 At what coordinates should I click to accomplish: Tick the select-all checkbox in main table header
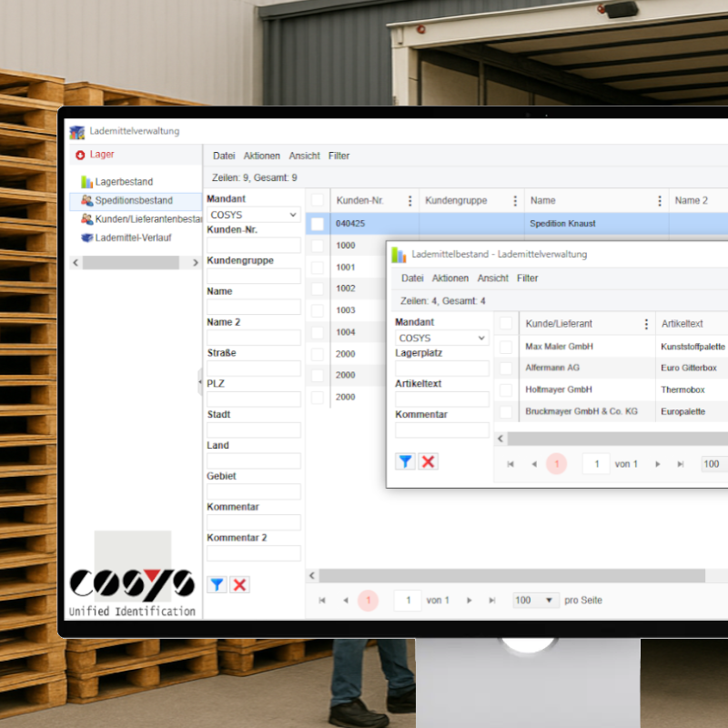[x=318, y=200]
